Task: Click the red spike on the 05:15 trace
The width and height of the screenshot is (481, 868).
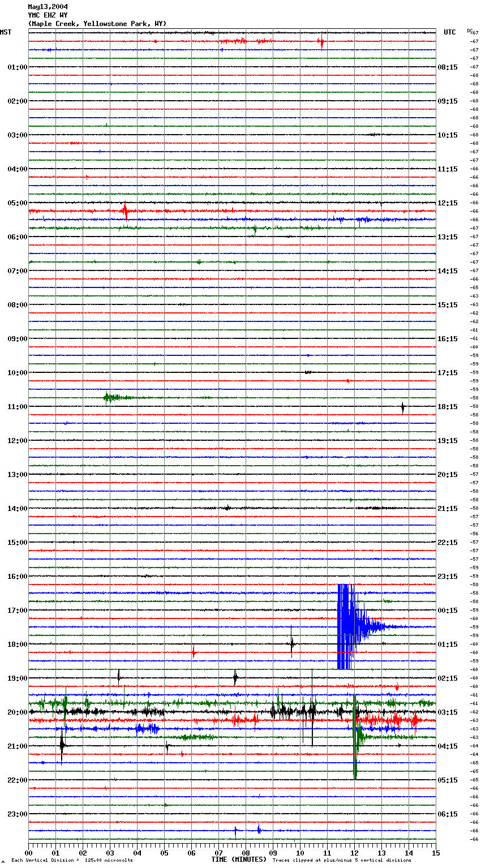Action: click(126, 212)
